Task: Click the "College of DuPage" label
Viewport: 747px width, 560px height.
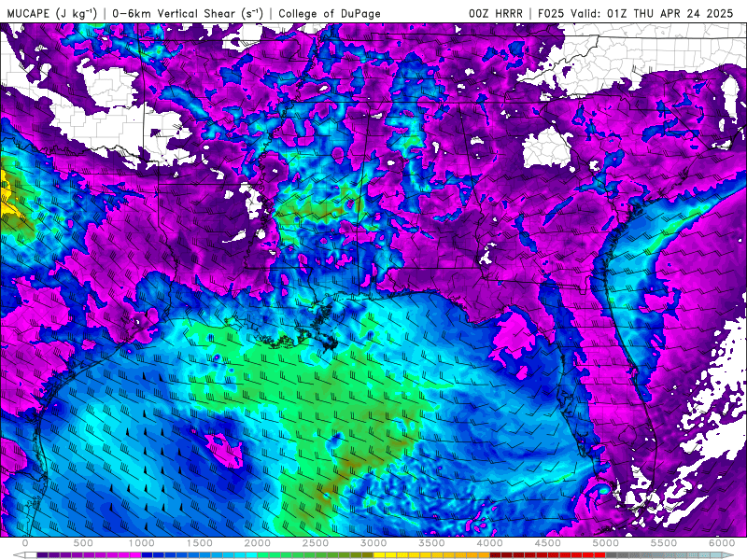Action: point(330,13)
